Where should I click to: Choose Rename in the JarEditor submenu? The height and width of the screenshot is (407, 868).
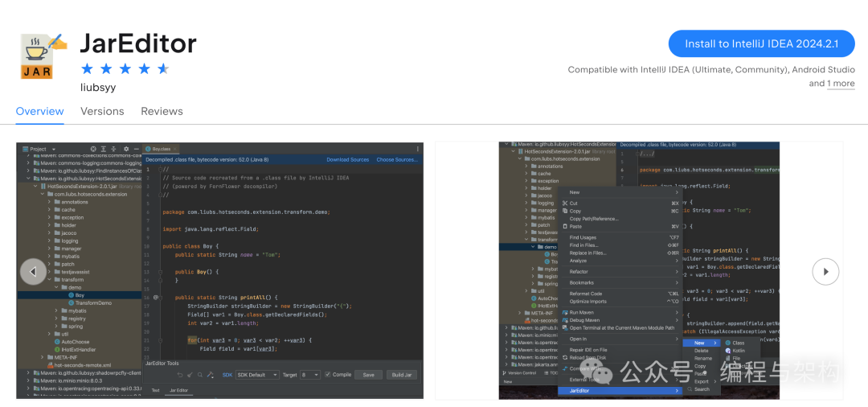tap(703, 358)
